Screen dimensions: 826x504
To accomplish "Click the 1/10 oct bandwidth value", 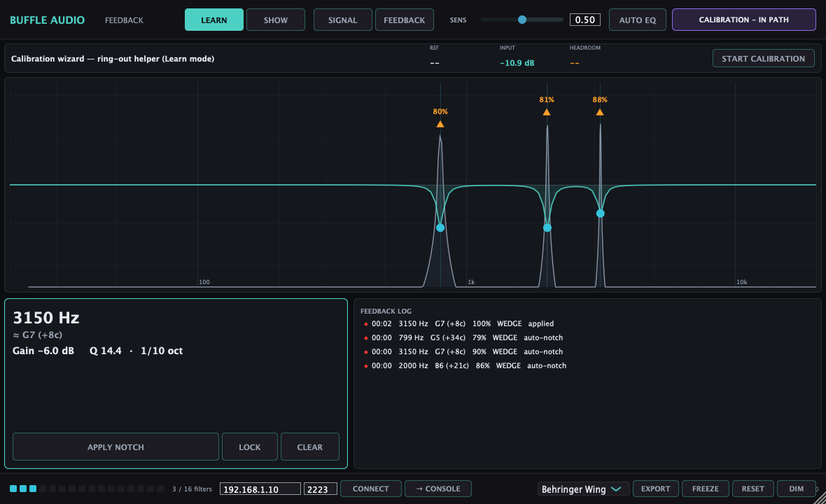I will (162, 351).
